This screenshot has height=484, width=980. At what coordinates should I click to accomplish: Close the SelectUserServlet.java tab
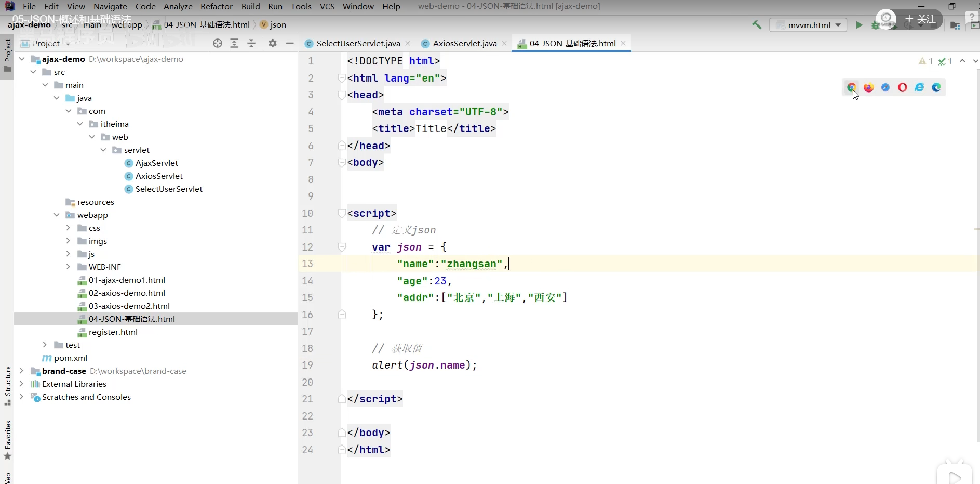408,44
